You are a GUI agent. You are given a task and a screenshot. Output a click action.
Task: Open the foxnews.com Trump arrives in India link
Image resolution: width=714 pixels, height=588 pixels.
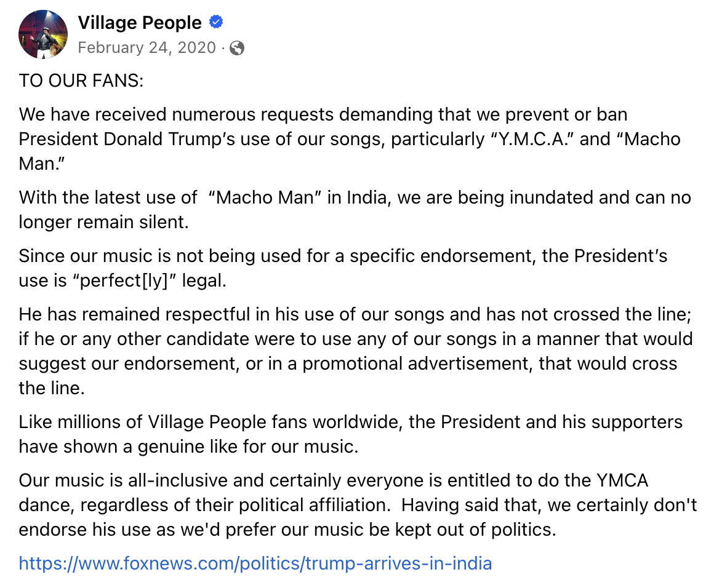point(255,563)
